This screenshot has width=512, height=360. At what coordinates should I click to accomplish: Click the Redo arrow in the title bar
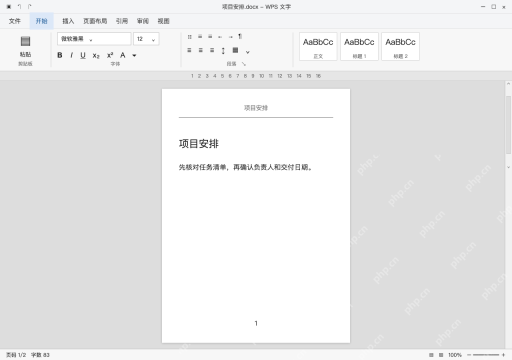(x=30, y=6)
